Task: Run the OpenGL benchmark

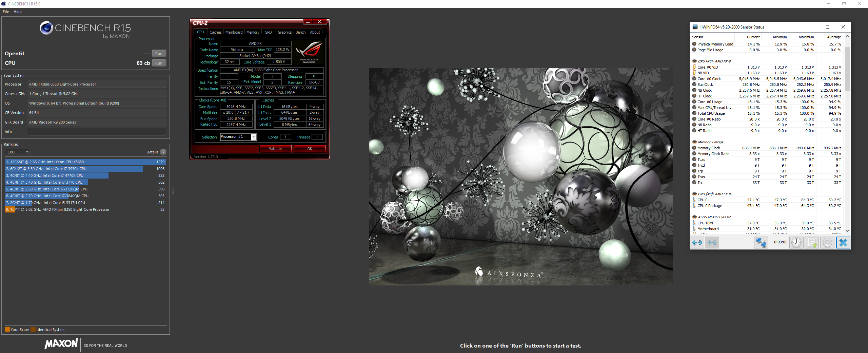Action: point(159,54)
